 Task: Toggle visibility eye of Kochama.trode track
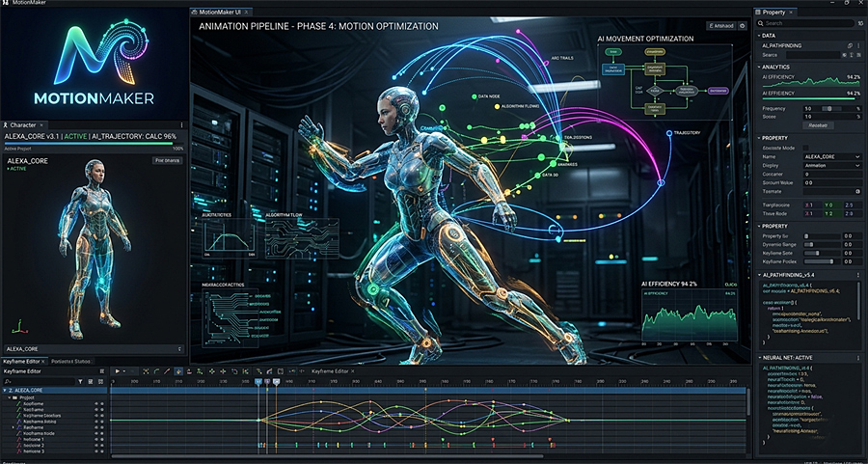[x=96, y=433]
